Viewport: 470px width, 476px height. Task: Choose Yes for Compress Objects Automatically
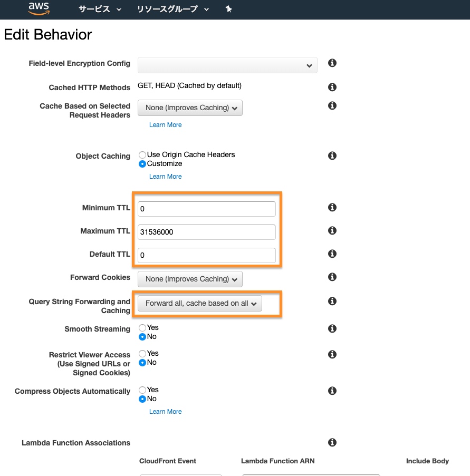142,390
